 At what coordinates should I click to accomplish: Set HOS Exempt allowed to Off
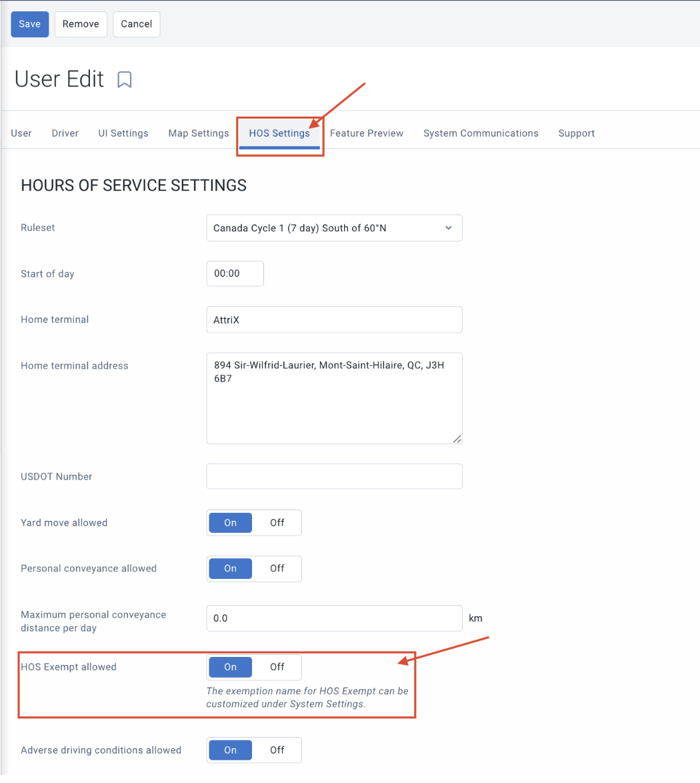pos(277,667)
